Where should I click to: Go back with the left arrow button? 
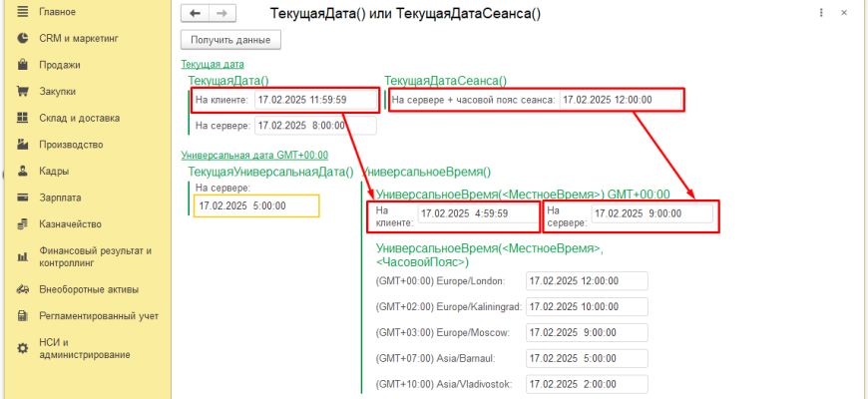click(x=196, y=13)
